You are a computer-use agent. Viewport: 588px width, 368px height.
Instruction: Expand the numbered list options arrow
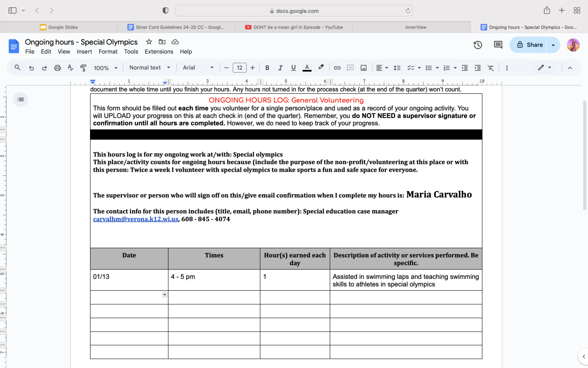click(455, 68)
